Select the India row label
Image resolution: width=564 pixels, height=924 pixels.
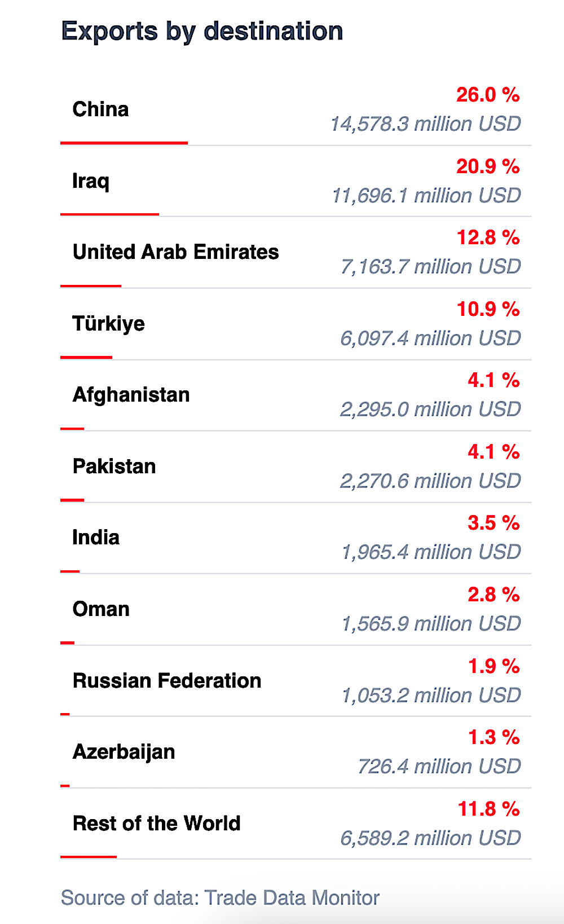pos(96,538)
